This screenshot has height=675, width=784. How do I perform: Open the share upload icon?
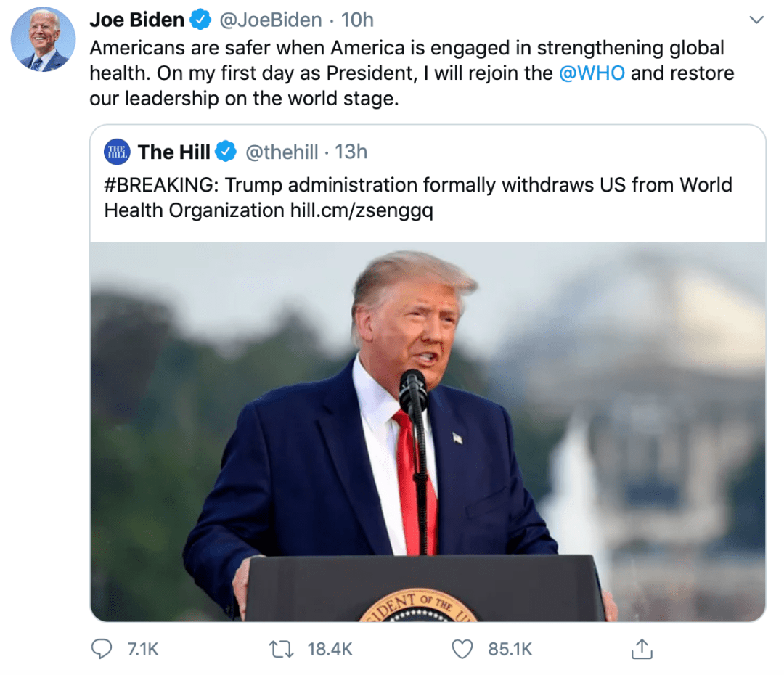pos(642,649)
